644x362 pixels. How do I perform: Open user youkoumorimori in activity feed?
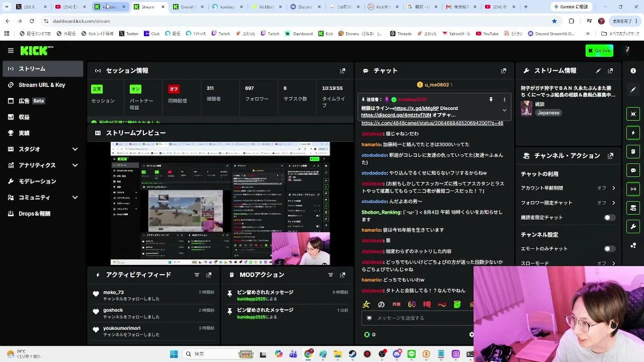[122, 328]
